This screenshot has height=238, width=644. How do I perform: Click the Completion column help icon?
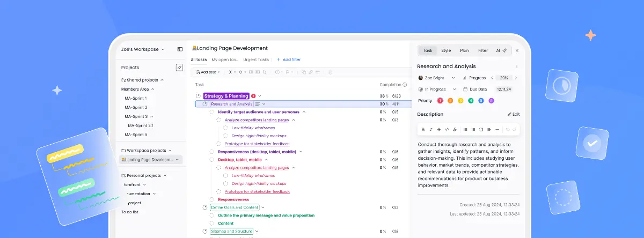pyautogui.click(x=404, y=85)
